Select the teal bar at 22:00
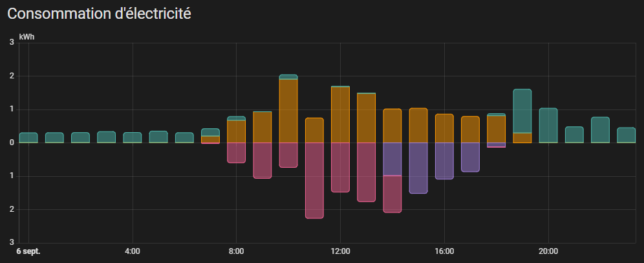This screenshot has width=644, height=263. (x=600, y=130)
